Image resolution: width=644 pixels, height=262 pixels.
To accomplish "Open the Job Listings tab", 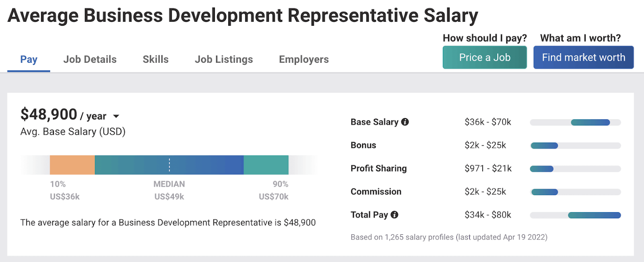I will point(224,59).
